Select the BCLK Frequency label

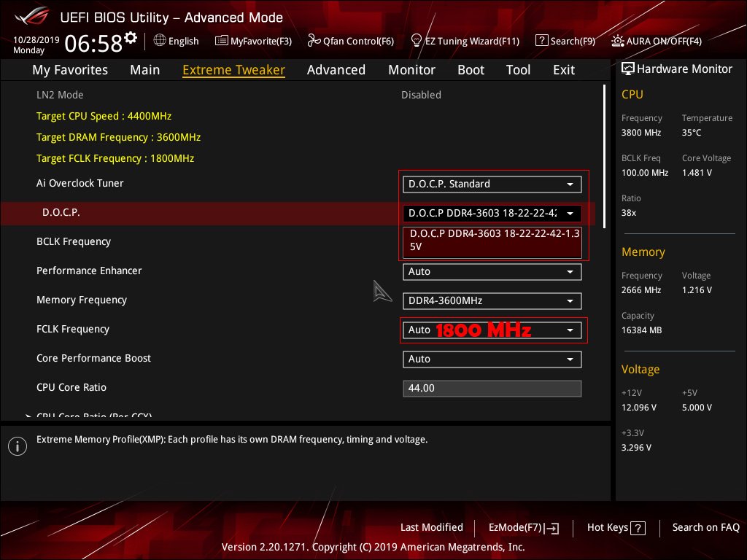coord(74,242)
